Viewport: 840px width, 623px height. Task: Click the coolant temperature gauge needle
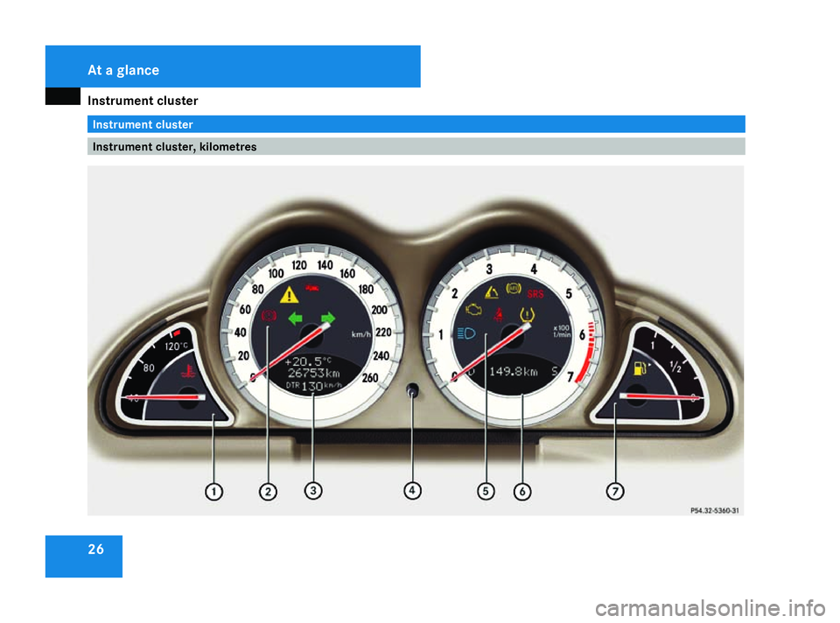tap(164, 397)
